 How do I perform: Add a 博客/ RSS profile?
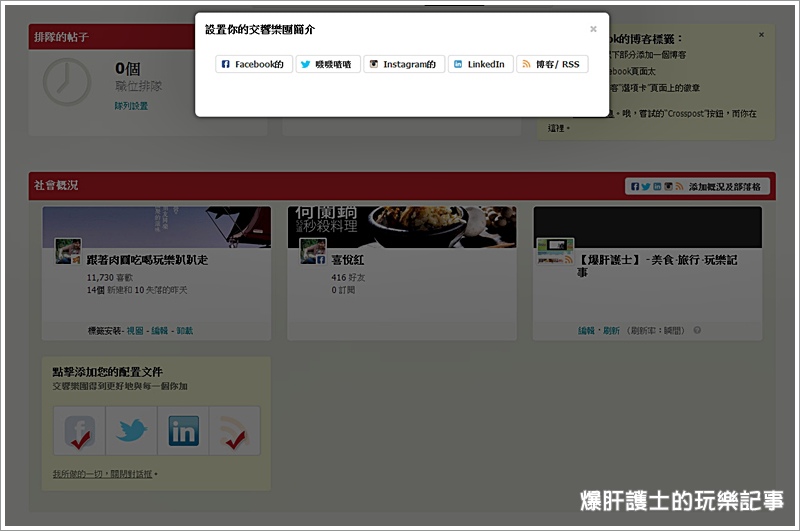pos(553,64)
